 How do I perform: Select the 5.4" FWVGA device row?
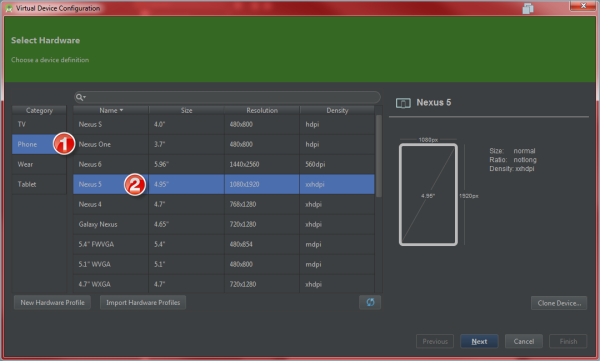click(x=224, y=244)
